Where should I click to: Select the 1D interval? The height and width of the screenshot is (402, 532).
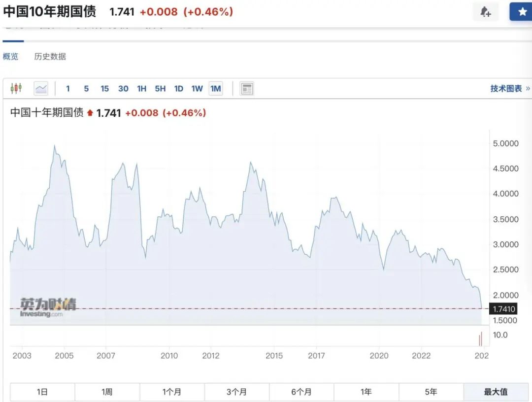coord(178,89)
